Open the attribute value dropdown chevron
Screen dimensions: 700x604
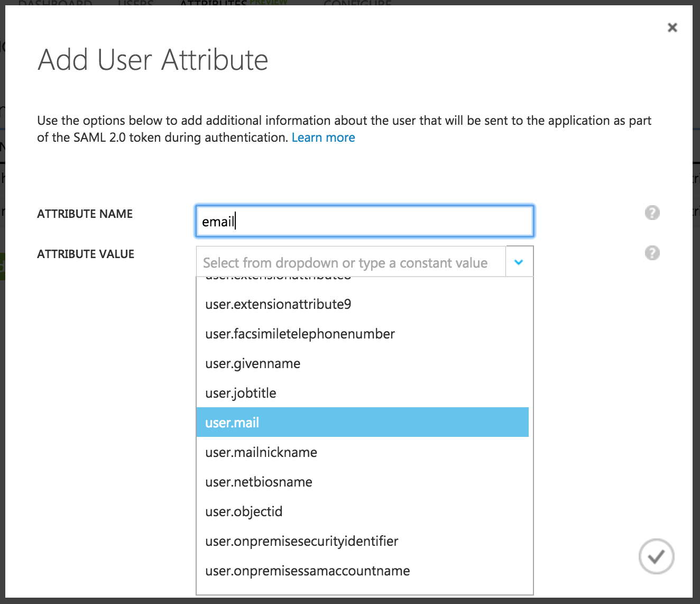coord(519,261)
